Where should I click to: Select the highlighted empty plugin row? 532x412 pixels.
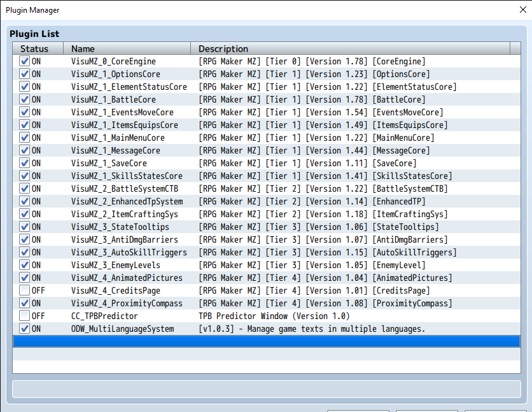pyautogui.click(x=267, y=341)
